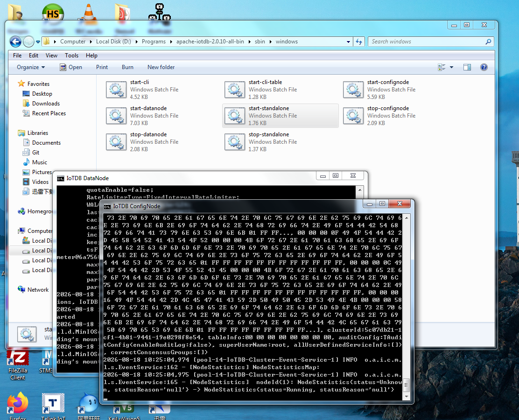Select Favorites in navigation pane

point(38,84)
